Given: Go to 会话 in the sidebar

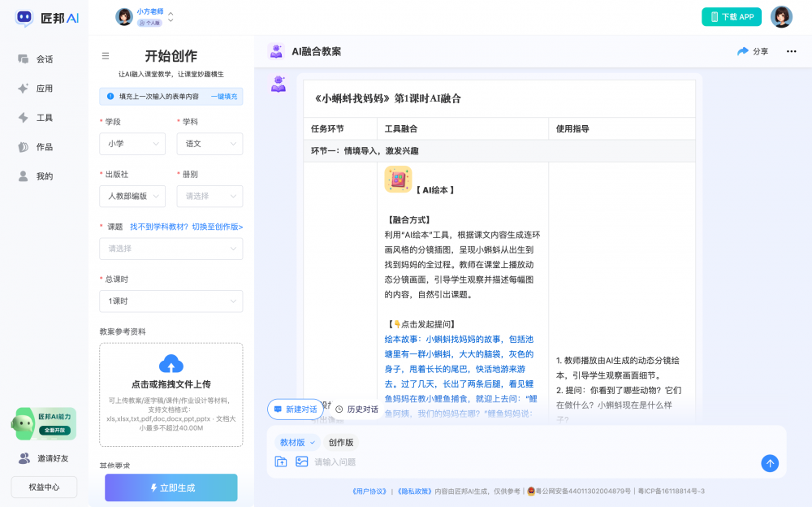Looking at the screenshot, I should (x=44, y=59).
